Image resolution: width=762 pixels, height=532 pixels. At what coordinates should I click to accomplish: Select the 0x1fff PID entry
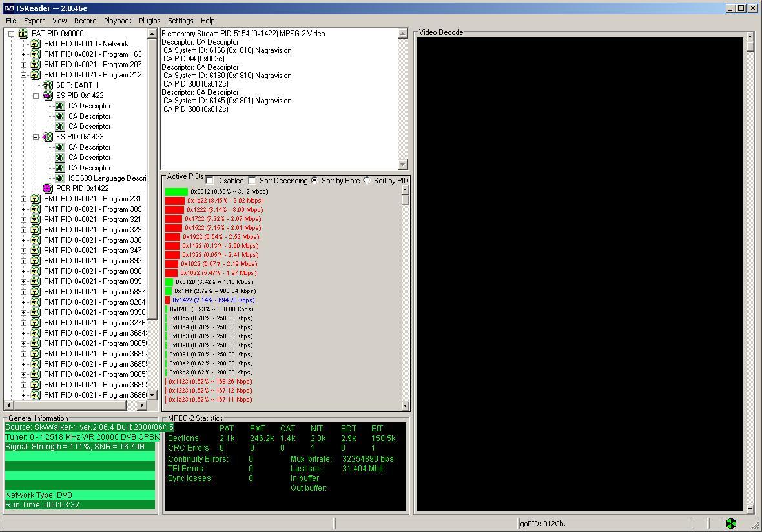[215, 291]
